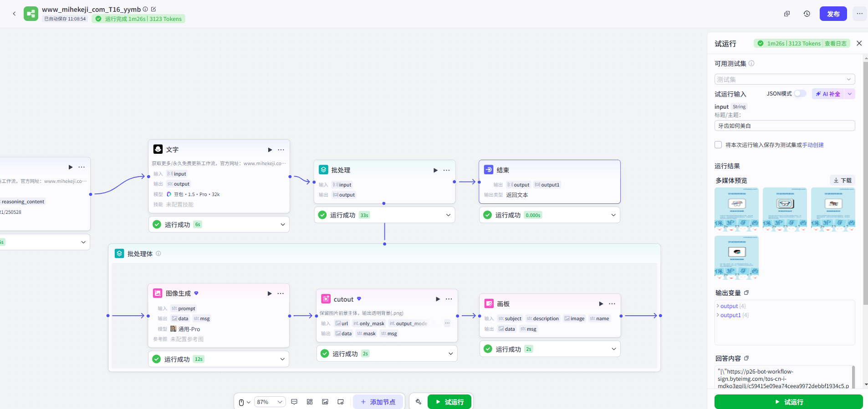Check the save run input as test set box
Screen dimensions: 868x409
tap(718, 145)
